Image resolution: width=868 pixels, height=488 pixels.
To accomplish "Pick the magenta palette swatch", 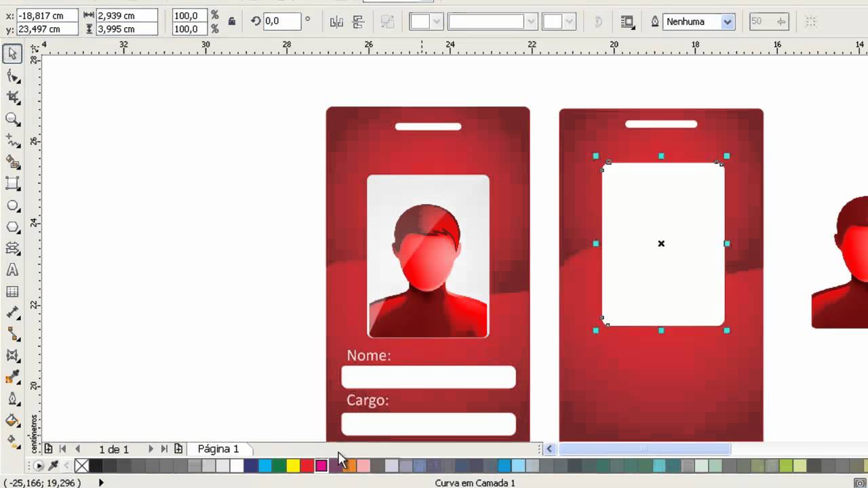I will pos(321,466).
